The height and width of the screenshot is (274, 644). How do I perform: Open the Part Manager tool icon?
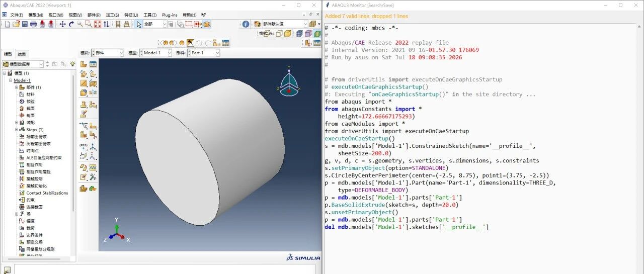[93, 65]
